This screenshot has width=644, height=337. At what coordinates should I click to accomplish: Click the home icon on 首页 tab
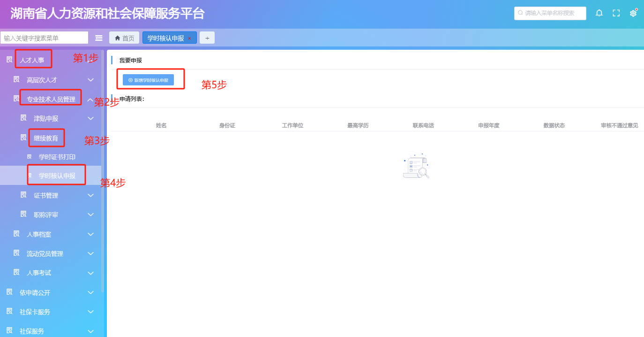pyautogui.click(x=118, y=38)
